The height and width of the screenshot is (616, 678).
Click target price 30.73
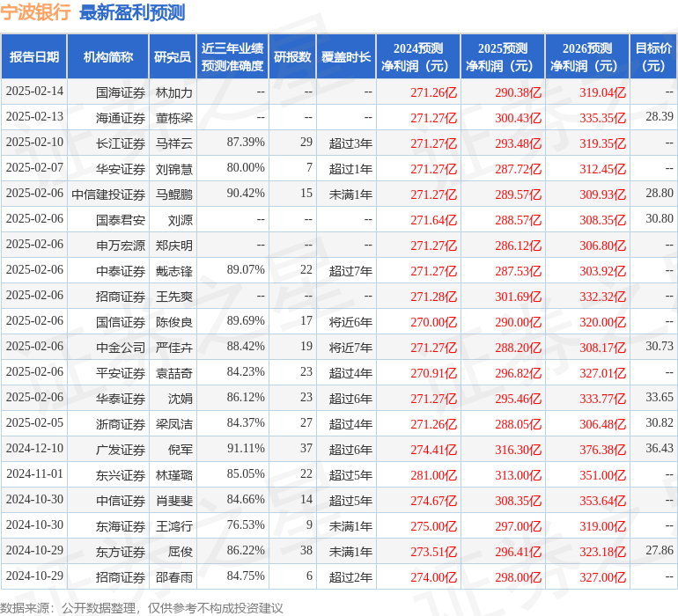[x=660, y=346]
